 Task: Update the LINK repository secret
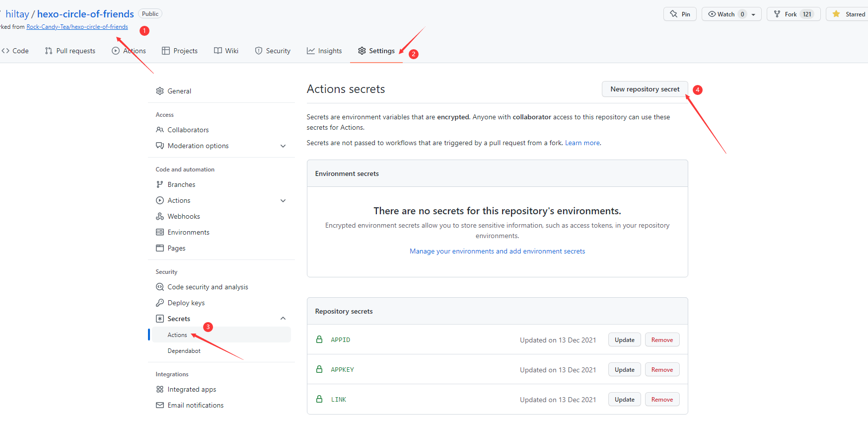(624, 400)
